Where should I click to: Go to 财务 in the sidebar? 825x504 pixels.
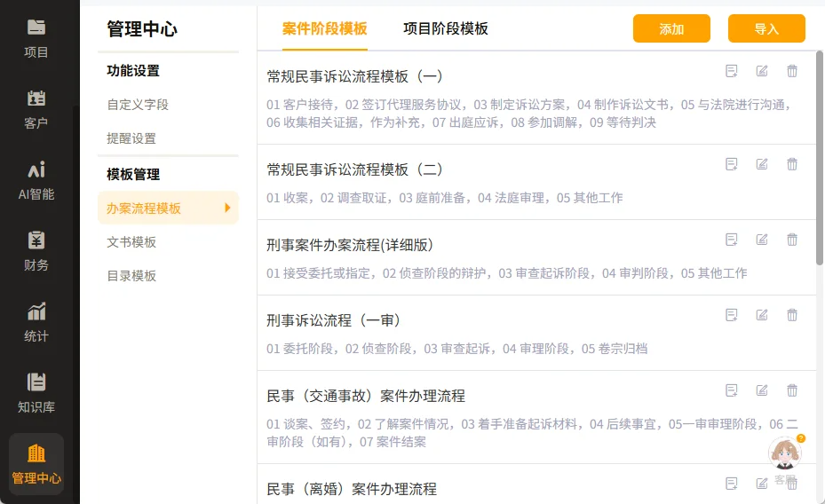point(36,250)
